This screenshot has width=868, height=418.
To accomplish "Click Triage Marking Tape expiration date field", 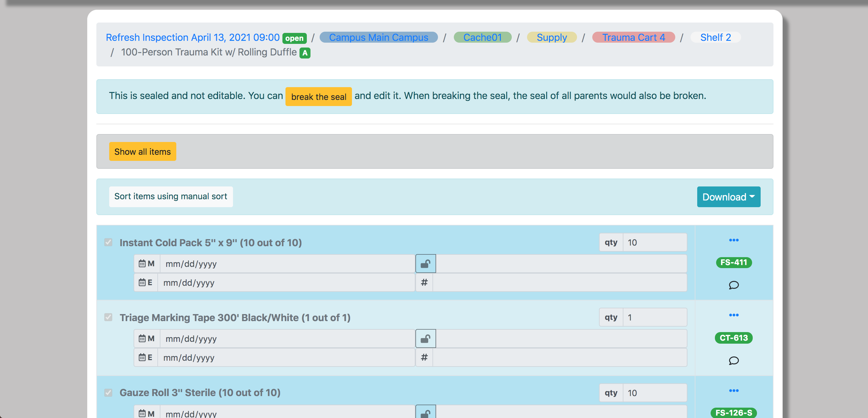I will point(286,357).
